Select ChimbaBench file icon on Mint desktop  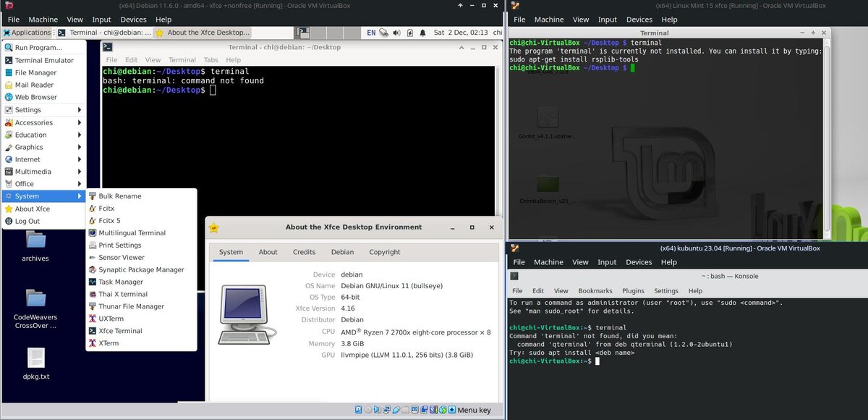548,188
